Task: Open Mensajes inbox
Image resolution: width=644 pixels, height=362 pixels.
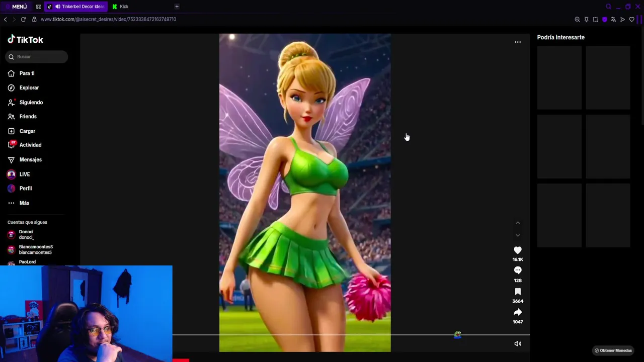Action: 30,159
